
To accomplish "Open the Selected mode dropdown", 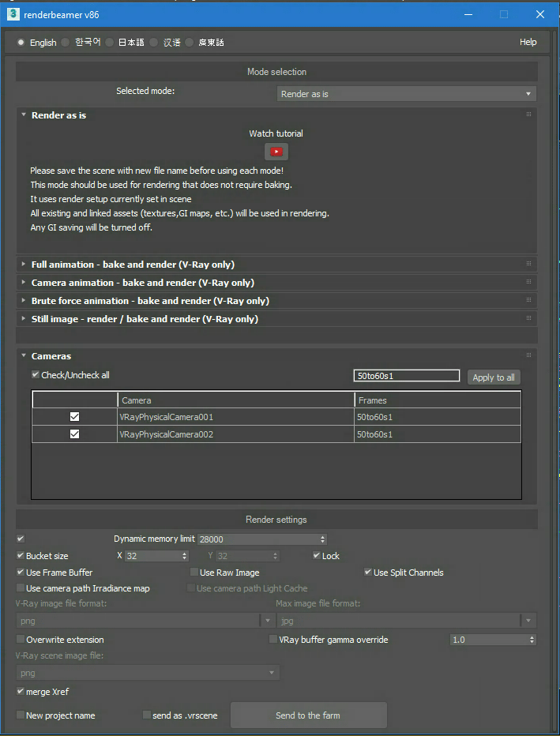I will (407, 94).
